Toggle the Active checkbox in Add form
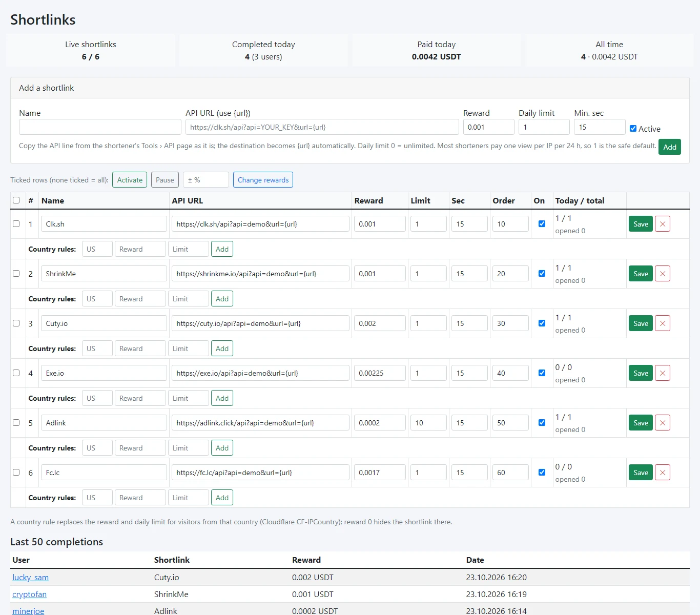The image size is (700, 615). 633,129
